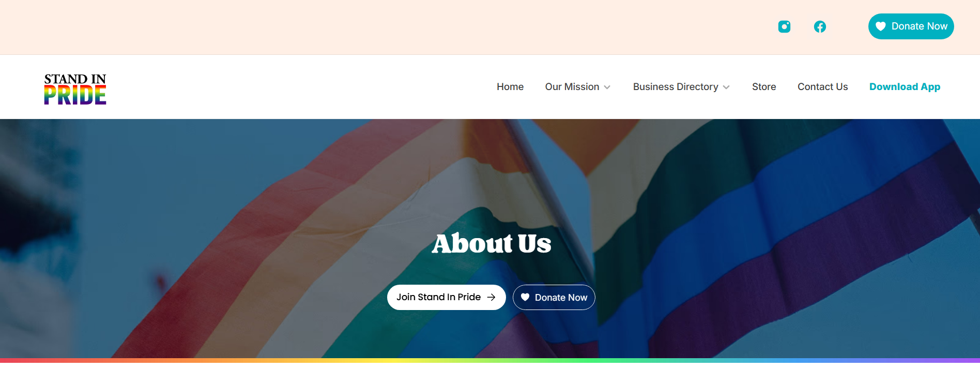Screen dimensions: 980x368
Task: Click the About Us heading
Action: (x=491, y=243)
